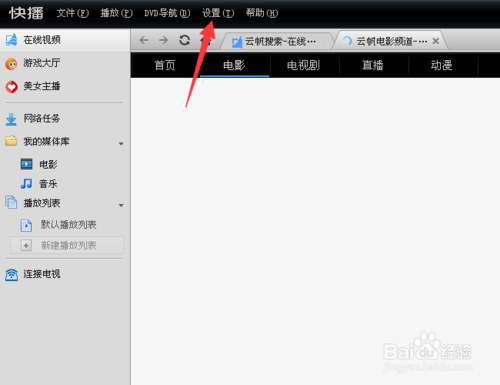
Task: Open 电影 under media library
Action: [48, 164]
